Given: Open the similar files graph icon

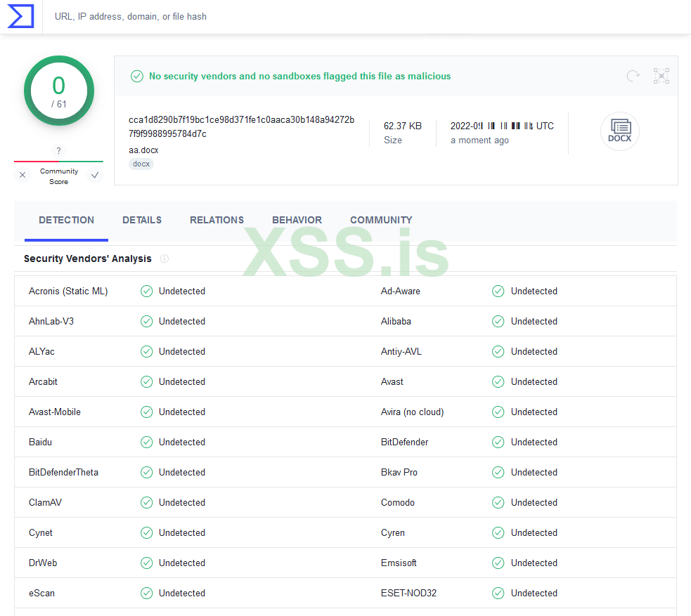Looking at the screenshot, I should pos(661,76).
